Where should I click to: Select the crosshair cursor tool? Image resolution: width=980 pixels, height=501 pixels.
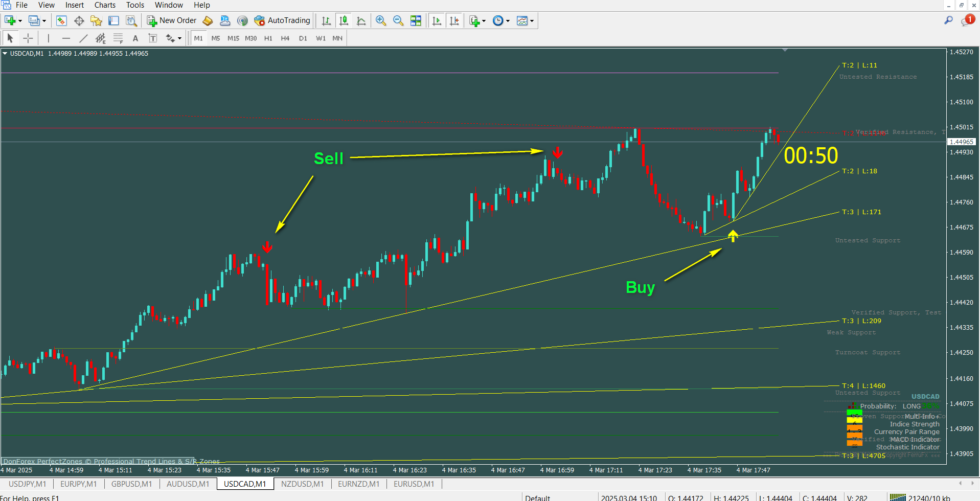coord(28,38)
